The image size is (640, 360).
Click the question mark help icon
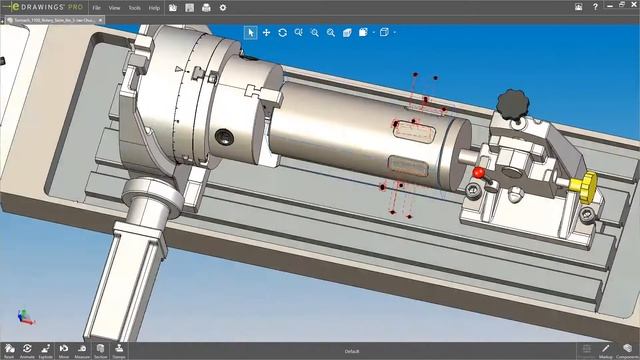[x=595, y=7]
